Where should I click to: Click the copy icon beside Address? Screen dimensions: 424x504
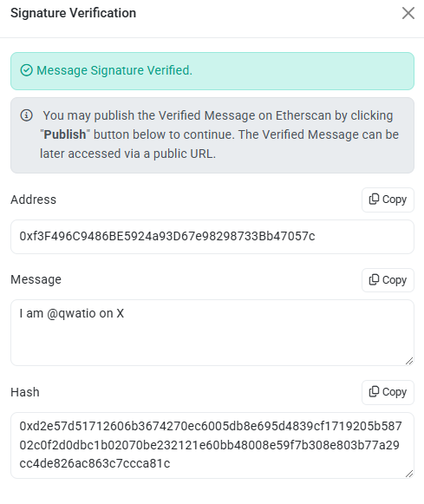point(374,200)
